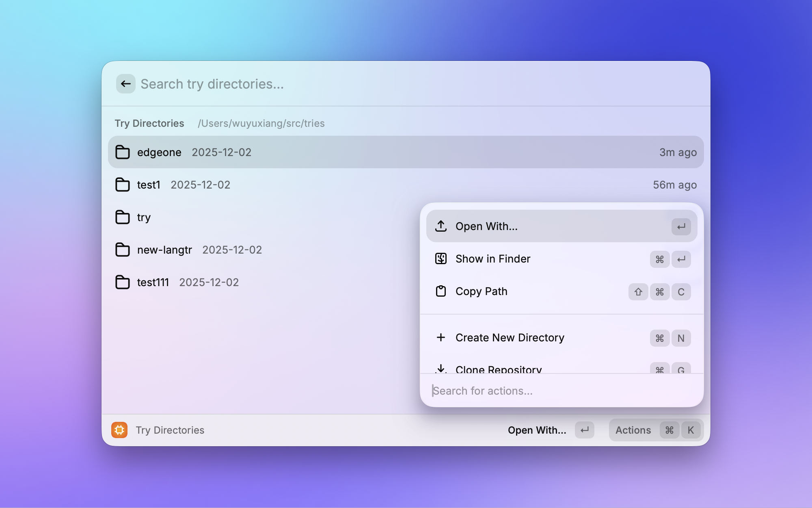This screenshot has width=812, height=508.
Task: Click the edgeone folder icon
Action: pos(122,152)
